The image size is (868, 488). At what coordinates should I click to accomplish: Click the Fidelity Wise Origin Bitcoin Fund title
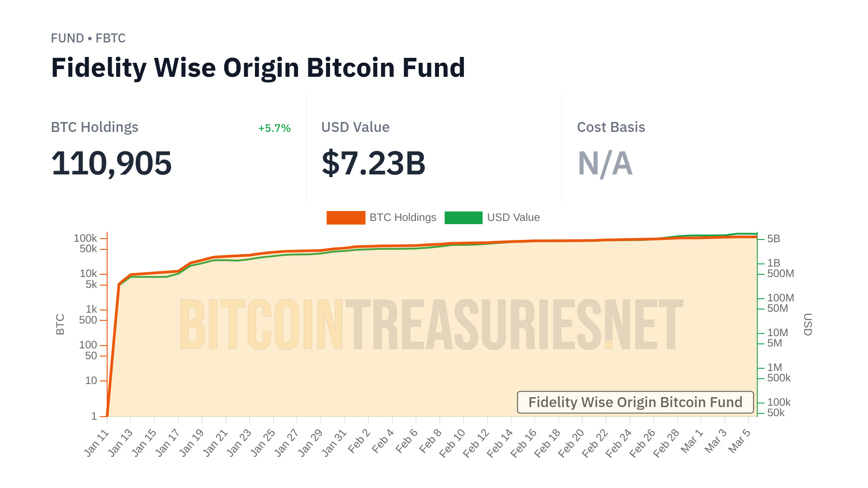tap(258, 68)
